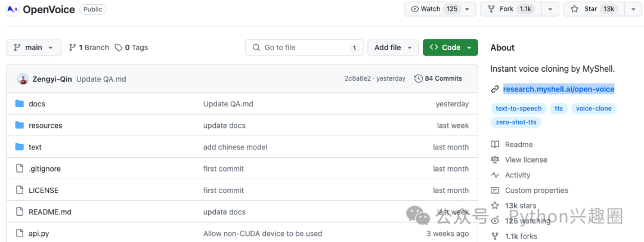The image size is (644, 242).
Task: Click the docs folder icon
Action: 19,104
